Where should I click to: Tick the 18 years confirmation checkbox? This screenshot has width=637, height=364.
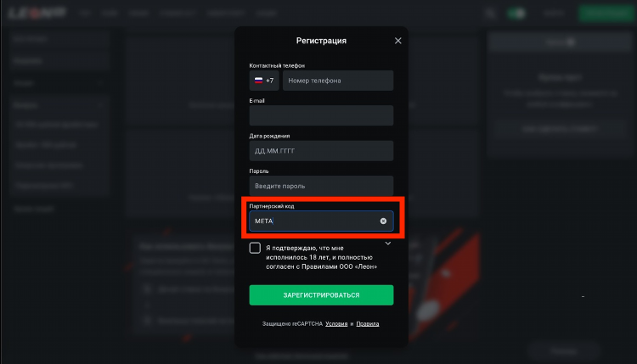click(x=255, y=248)
